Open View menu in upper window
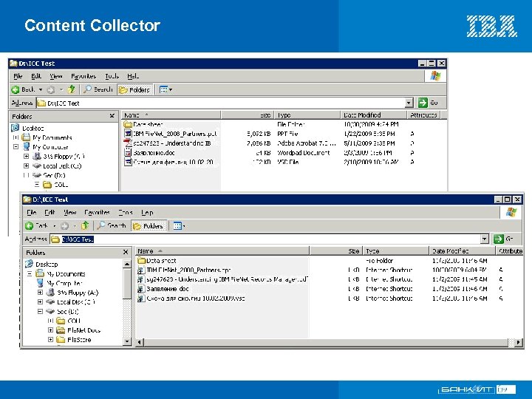 click(56, 76)
